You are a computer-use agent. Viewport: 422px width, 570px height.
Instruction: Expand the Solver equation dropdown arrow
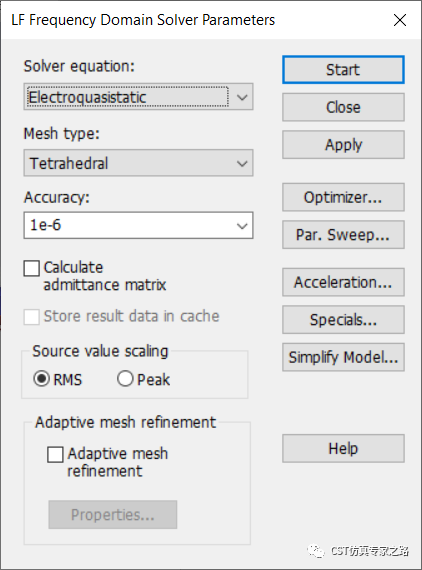coord(242,97)
